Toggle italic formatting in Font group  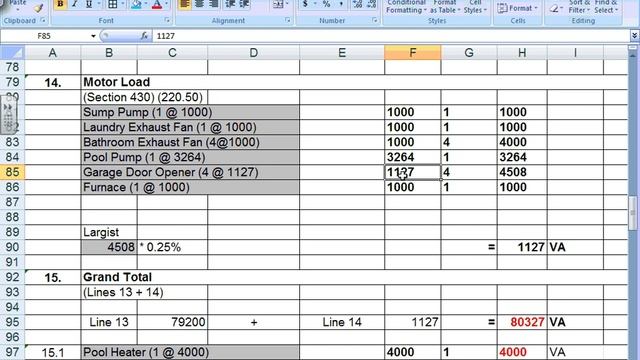[x=75, y=4]
